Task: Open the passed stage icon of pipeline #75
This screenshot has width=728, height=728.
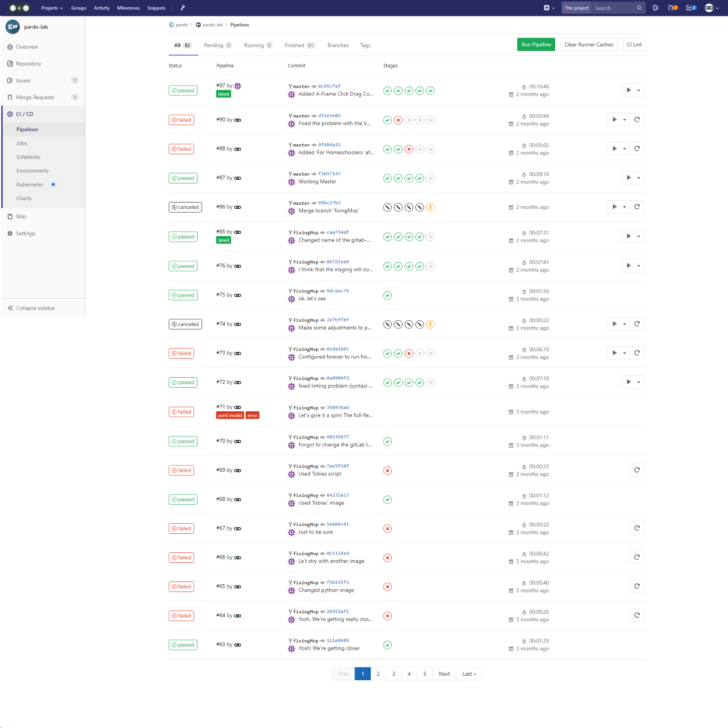Action: 388,295
